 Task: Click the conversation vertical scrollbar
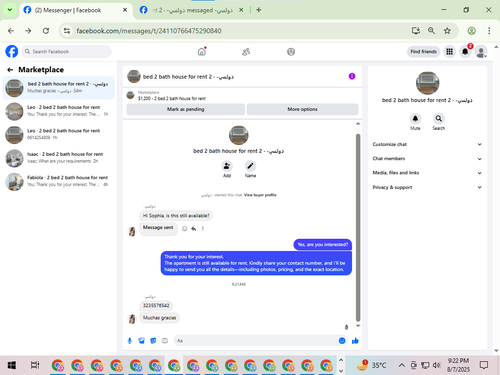pos(358,227)
